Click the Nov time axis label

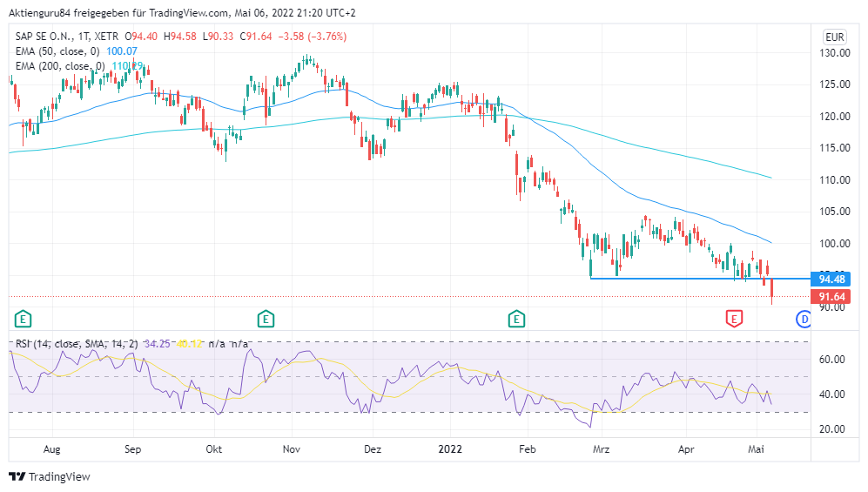(x=292, y=449)
